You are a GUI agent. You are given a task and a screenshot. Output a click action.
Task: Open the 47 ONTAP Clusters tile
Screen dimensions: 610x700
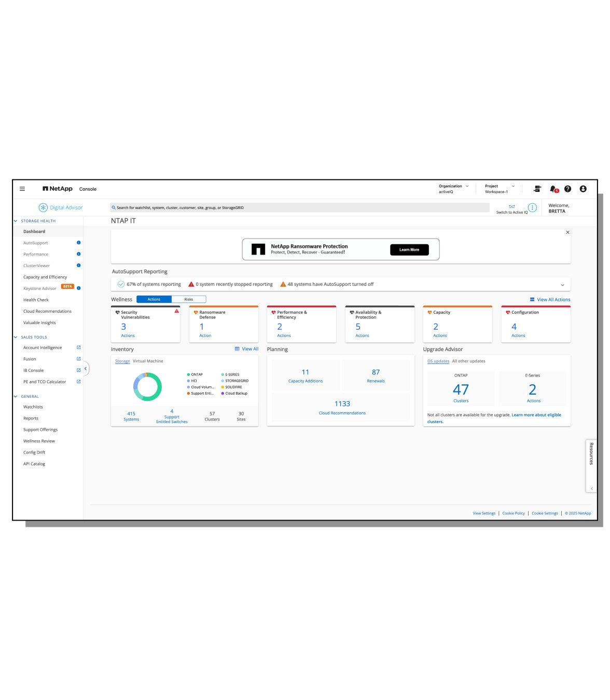click(461, 388)
